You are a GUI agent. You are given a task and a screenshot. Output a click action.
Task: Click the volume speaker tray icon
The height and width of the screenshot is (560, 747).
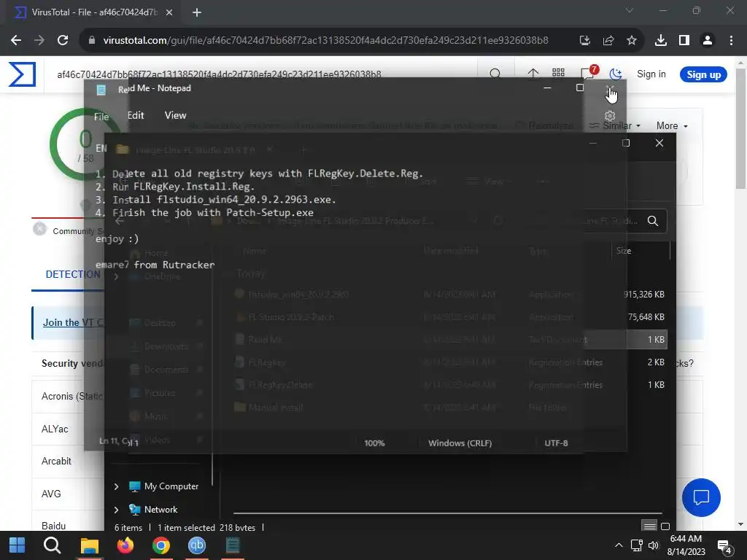click(x=654, y=545)
